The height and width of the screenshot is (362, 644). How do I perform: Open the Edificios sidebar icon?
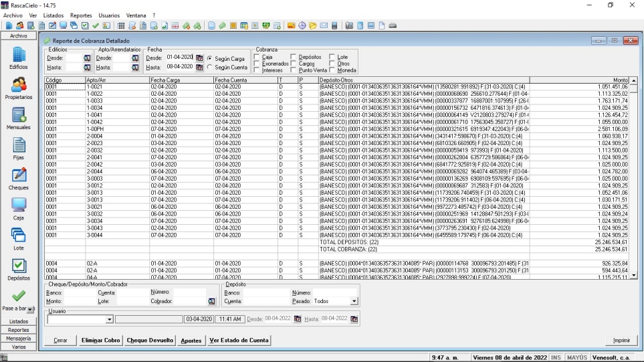[x=19, y=55]
